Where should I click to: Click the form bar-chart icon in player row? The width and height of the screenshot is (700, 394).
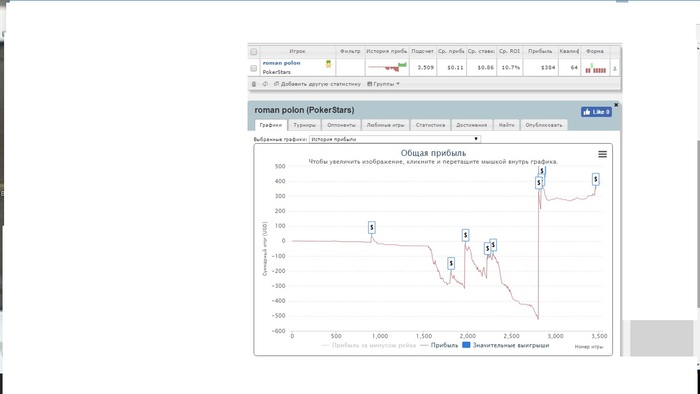(596, 68)
